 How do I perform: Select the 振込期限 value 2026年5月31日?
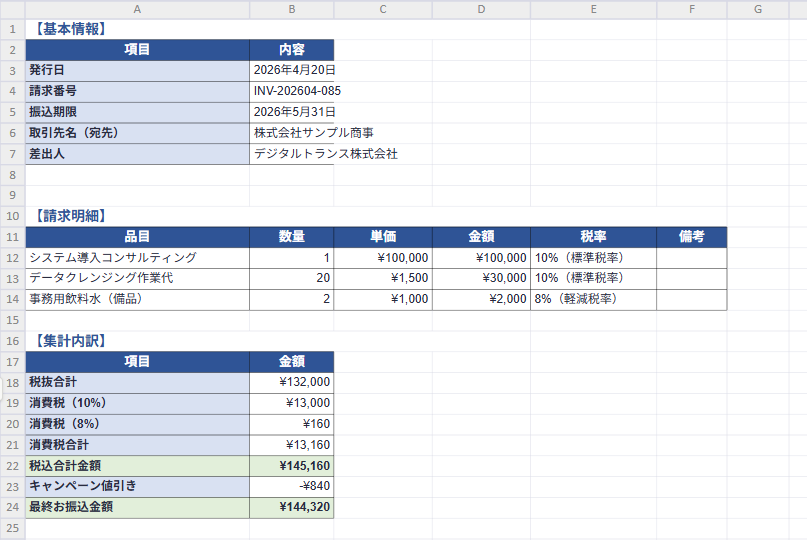(292, 112)
